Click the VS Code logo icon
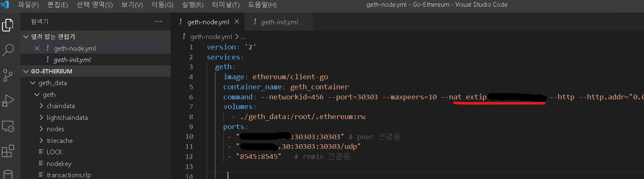644x179 pixels. click(5, 5)
